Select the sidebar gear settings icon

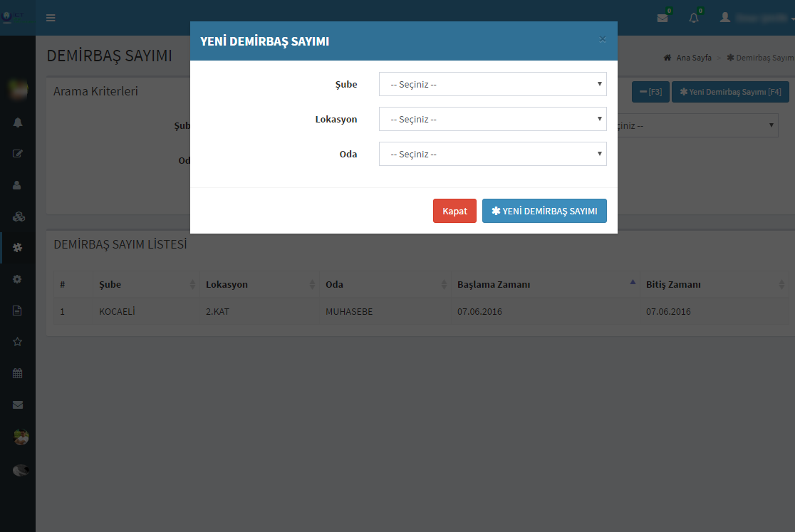click(x=18, y=279)
